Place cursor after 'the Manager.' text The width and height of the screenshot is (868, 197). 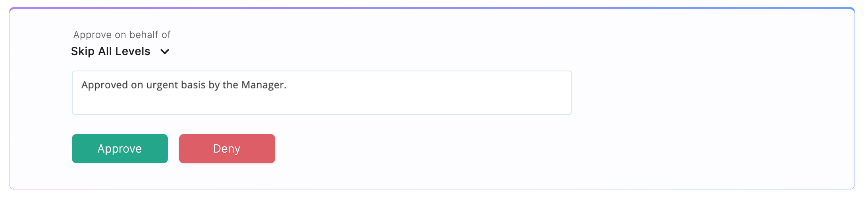tap(287, 85)
